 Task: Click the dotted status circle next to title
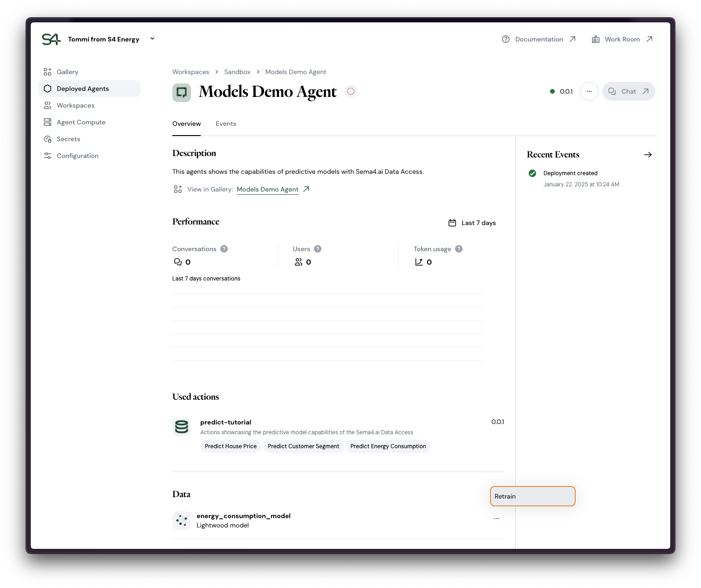pos(351,91)
